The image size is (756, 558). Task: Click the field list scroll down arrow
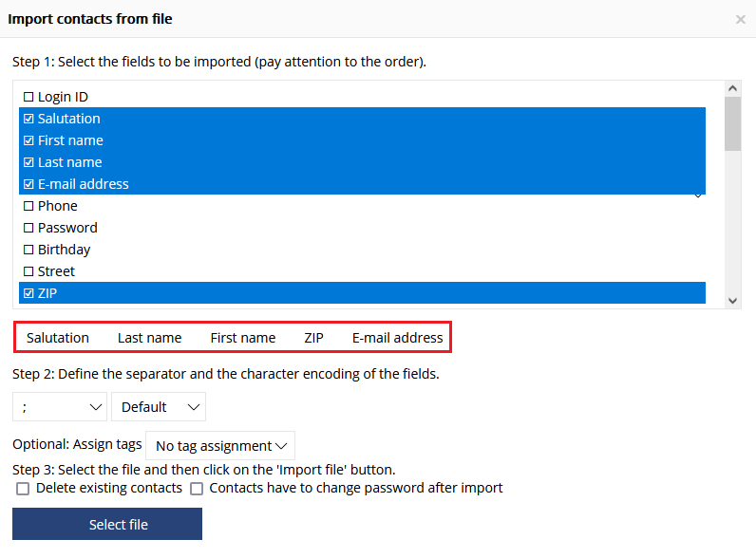coord(732,301)
